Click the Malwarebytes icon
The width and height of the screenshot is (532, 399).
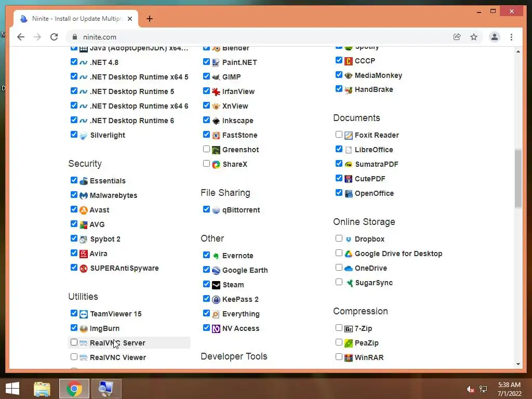[x=84, y=196]
